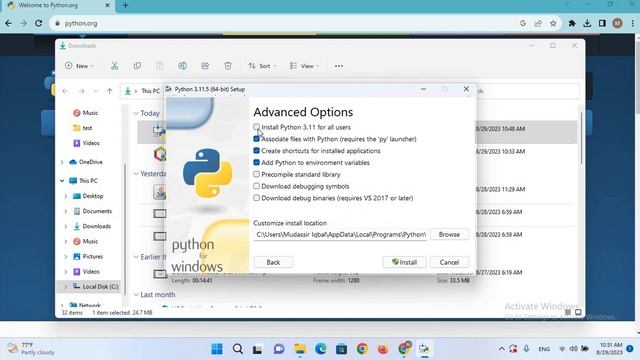Image resolution: width=640 pixels, height=360 pixels.
Task: Start installation with Install button
Action: click(x=404, y=262)
